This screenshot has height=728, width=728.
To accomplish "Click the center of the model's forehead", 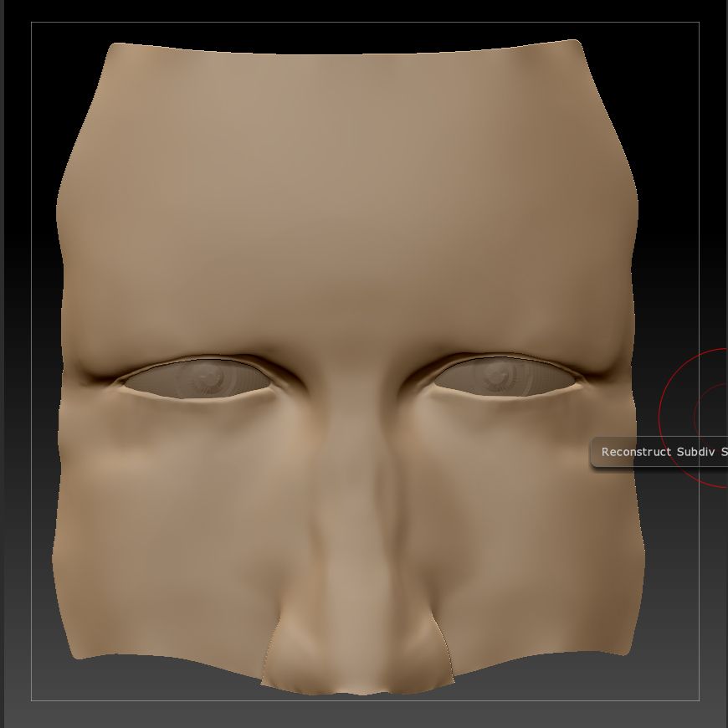I will tap(348, 186).
